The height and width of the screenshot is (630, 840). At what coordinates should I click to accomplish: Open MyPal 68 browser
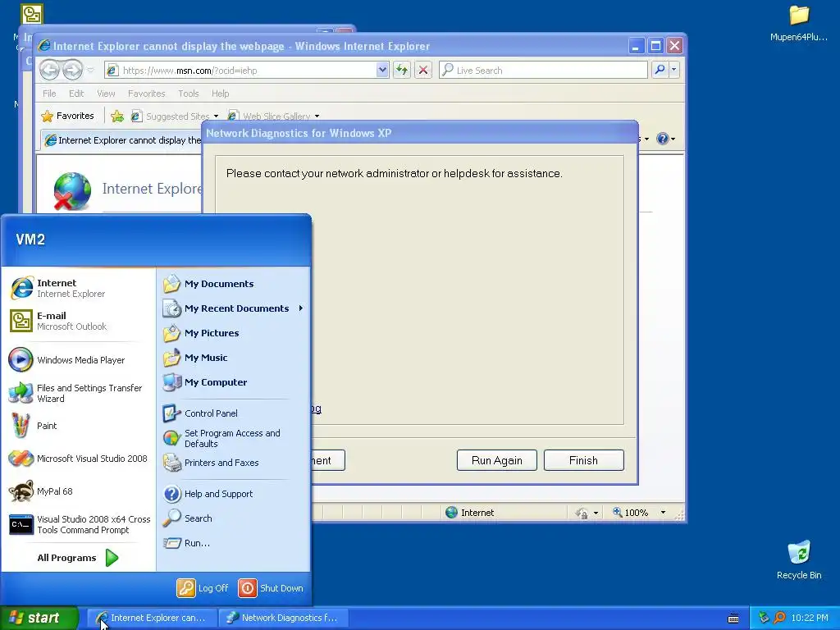click(78, 491)
